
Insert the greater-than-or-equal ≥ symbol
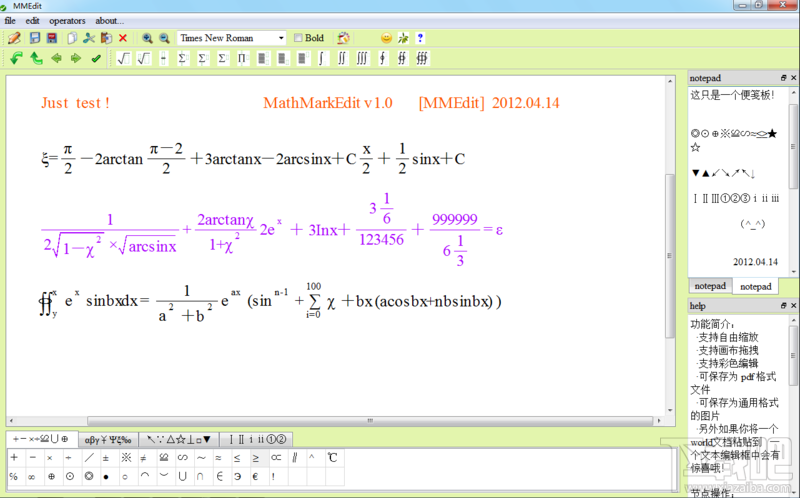coord(256,458)
